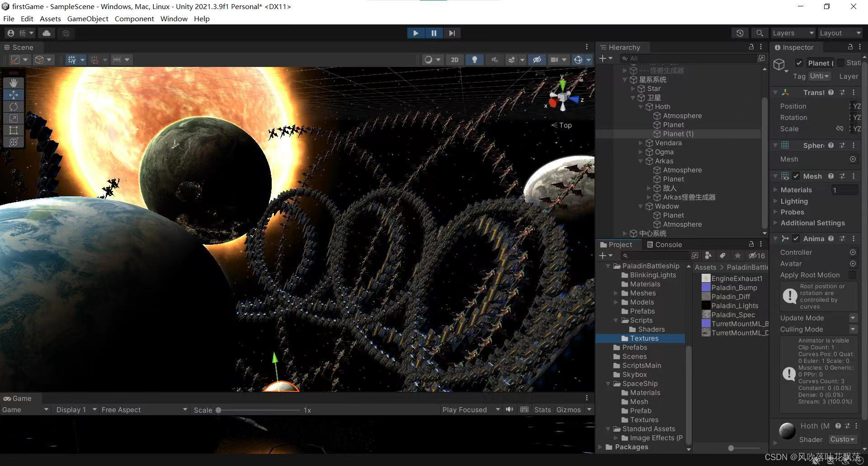Open Gizmos globe icon in Scene toolbar
The height and width of the screenshot is (466, 868).
tap(578, 60)
